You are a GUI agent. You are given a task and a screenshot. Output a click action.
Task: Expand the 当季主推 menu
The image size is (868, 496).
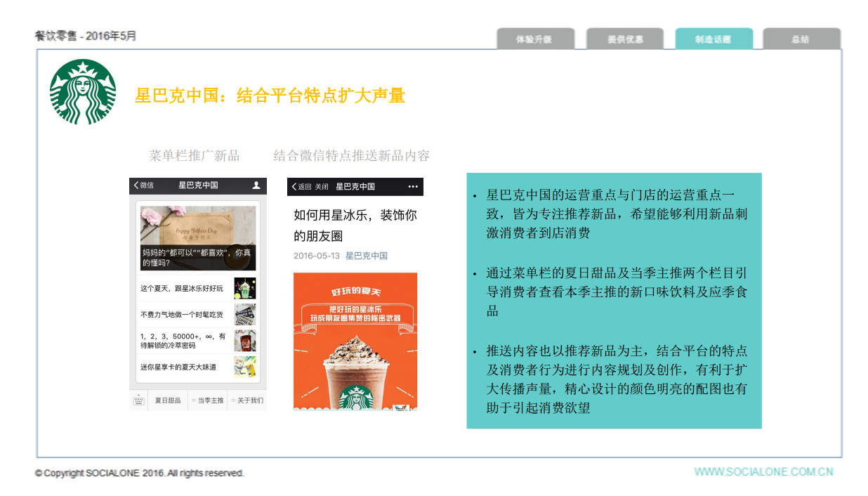(208, 400)
